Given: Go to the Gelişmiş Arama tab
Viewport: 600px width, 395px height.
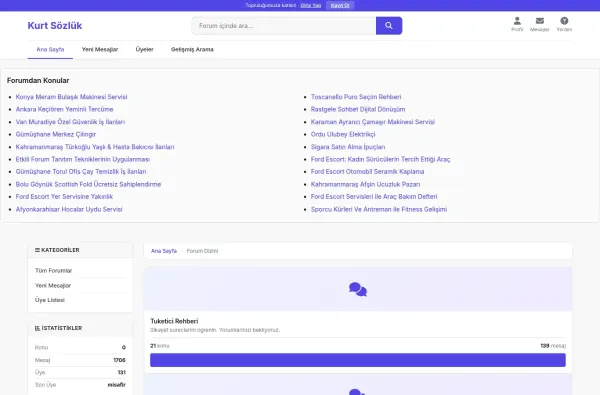Looking at the screenshot, I should [192, 49].
